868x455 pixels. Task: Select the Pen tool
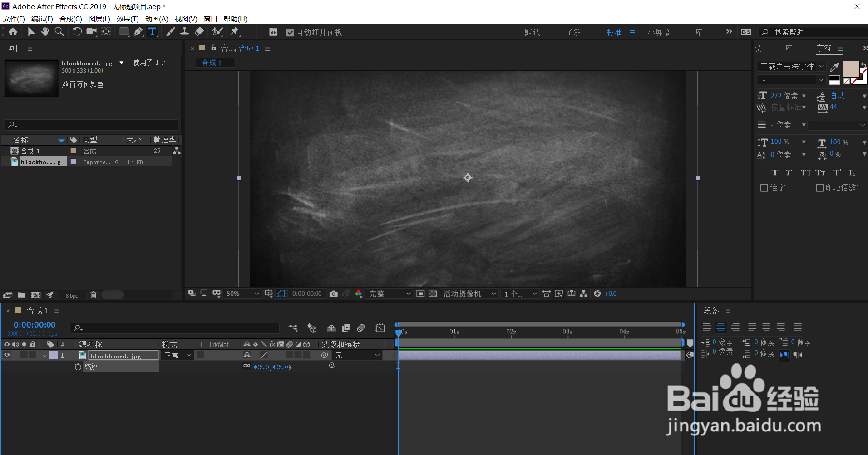click(138, 32)
